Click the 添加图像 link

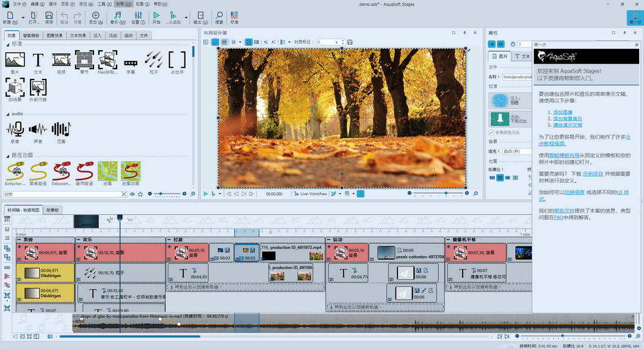tap(562, 112)
